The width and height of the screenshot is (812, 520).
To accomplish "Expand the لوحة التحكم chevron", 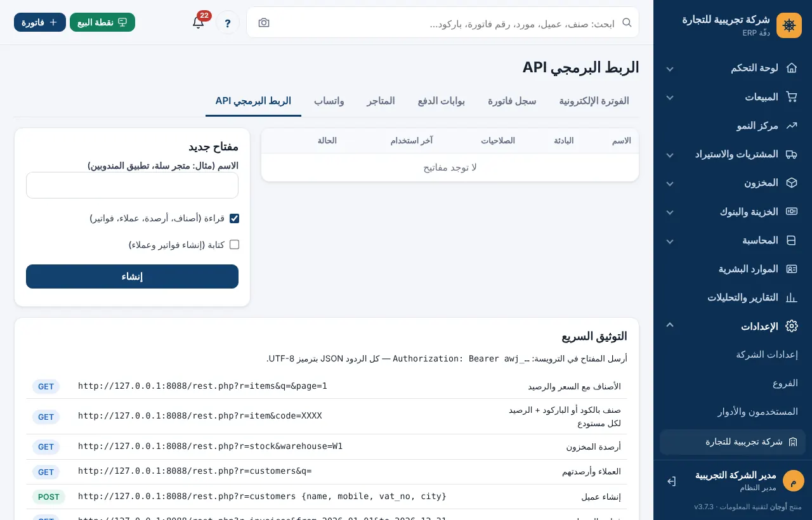I will click(670, 68).
